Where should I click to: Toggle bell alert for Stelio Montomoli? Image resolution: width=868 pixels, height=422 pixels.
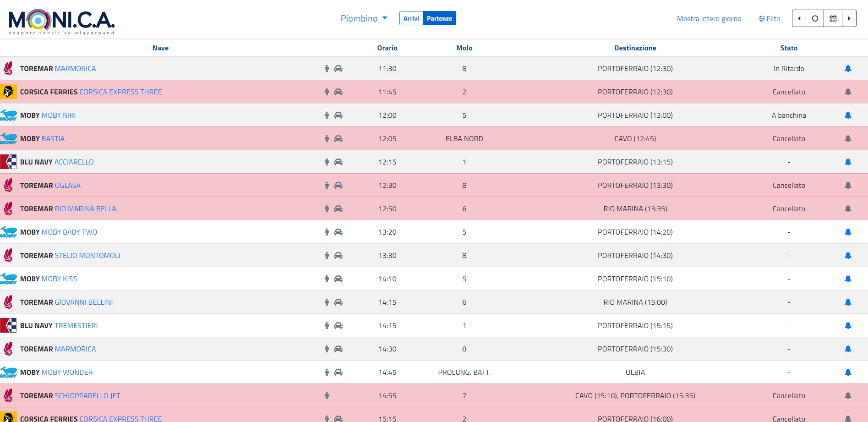(x=848, y=255)
